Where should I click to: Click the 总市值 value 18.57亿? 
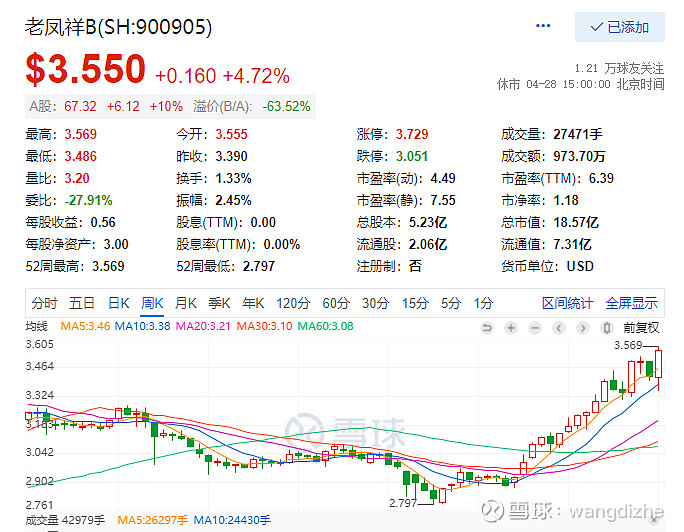tap(576, 222)
